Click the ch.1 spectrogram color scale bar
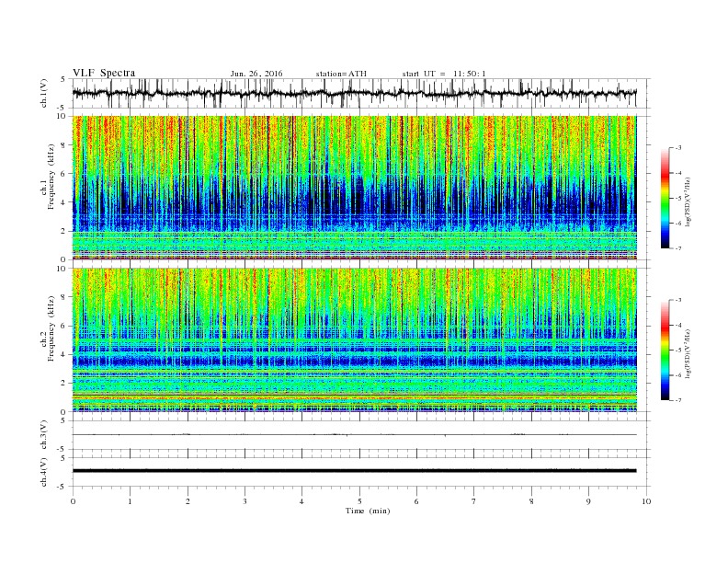 coord(665,199)
